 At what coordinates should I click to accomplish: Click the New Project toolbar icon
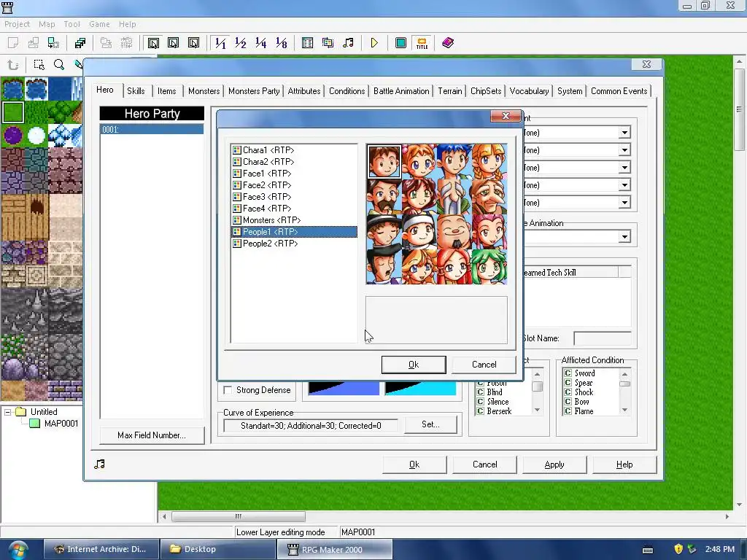click(13, 43)
